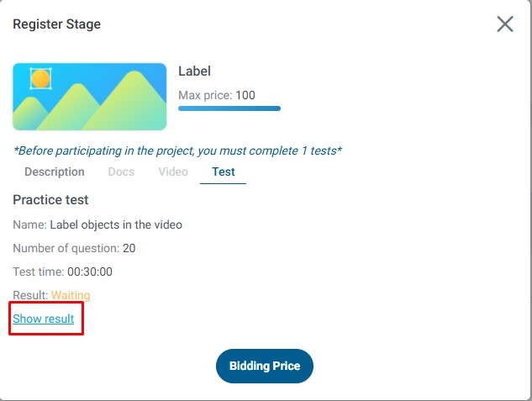Click the blue bar under Max price
Screen dimensions: 532x401
(229, 108)
